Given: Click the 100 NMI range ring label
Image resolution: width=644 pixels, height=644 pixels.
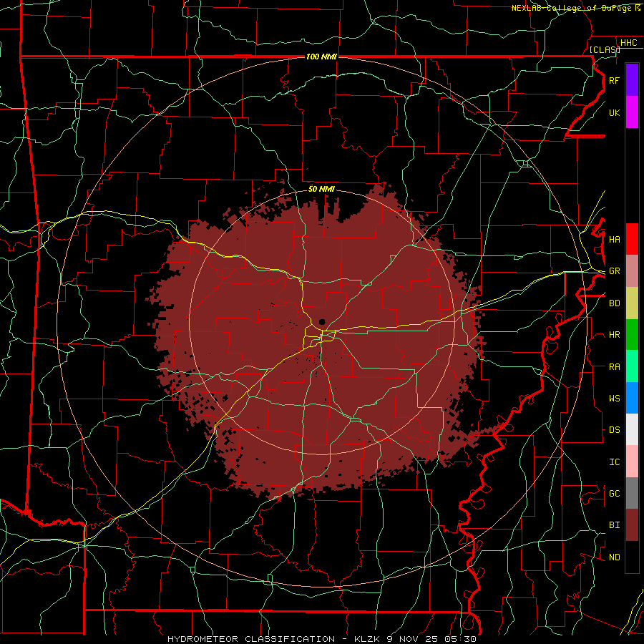Looking at the screenshot, I should coord(321,57).
